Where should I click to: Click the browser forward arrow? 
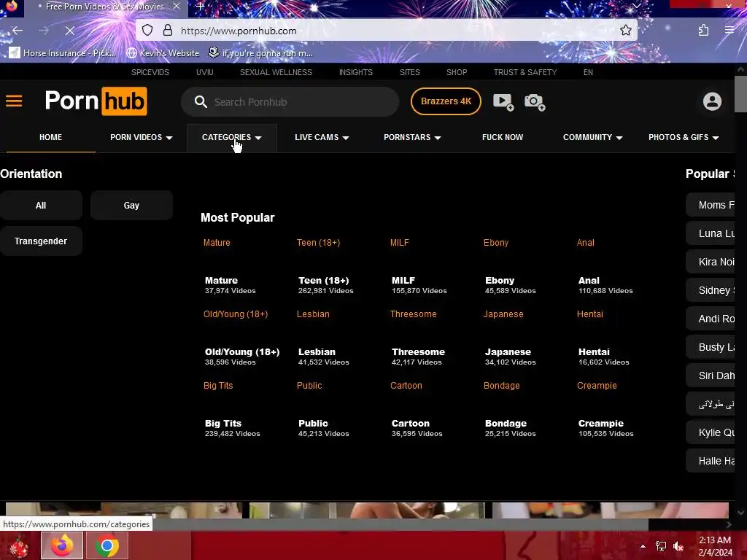click(43, 31)
